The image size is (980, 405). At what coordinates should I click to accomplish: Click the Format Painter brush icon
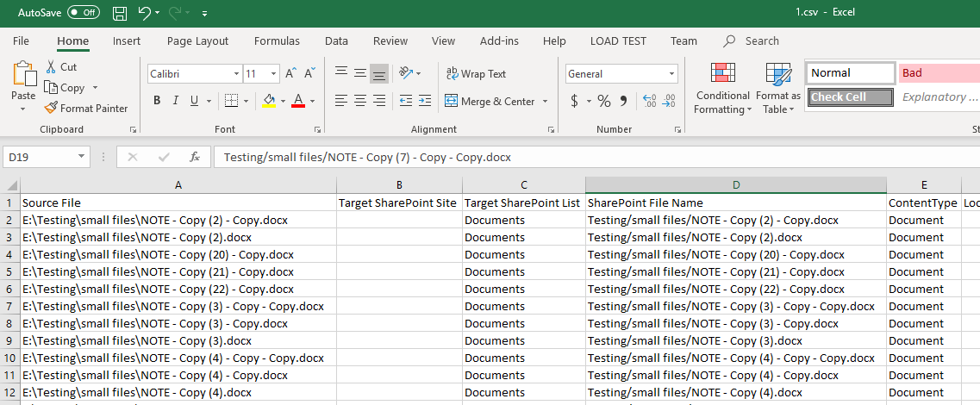tap(52, 109)
